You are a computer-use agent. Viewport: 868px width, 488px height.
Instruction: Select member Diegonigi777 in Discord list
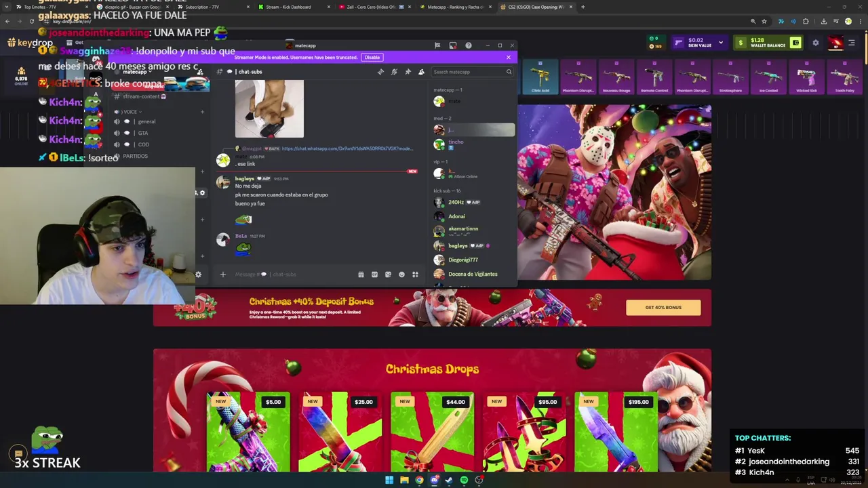(x=473, y=260)
